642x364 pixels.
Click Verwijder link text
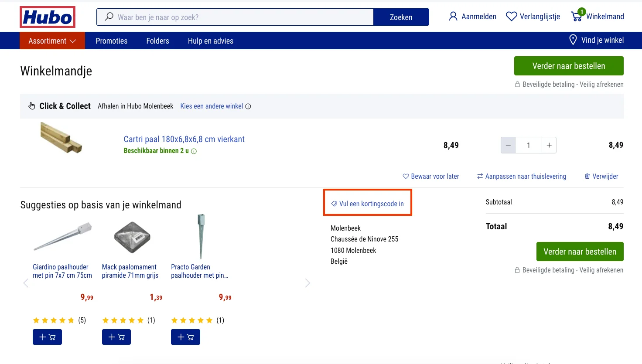pyautogui.click(x=605, y=177)
